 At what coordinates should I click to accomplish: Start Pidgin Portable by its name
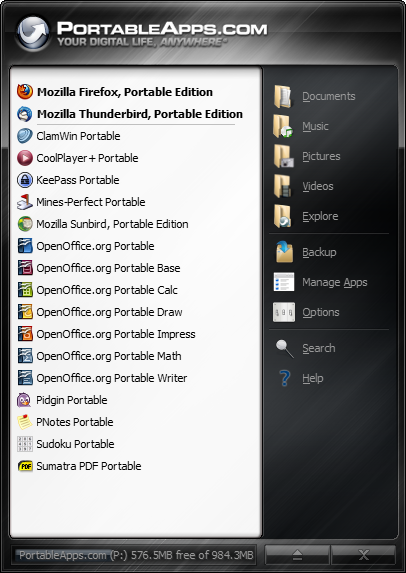tap(72, 400)
